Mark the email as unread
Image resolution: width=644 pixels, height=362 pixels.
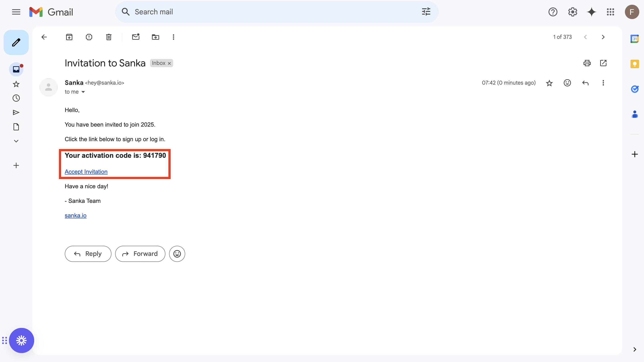(x=136, y=37)
